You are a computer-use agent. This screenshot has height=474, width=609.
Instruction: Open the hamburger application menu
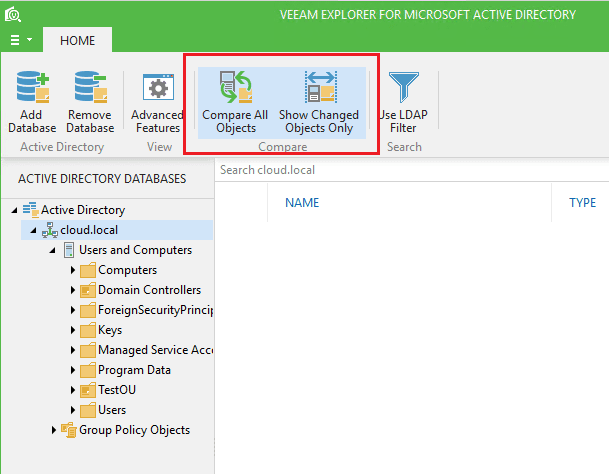(x=21, y=40)
